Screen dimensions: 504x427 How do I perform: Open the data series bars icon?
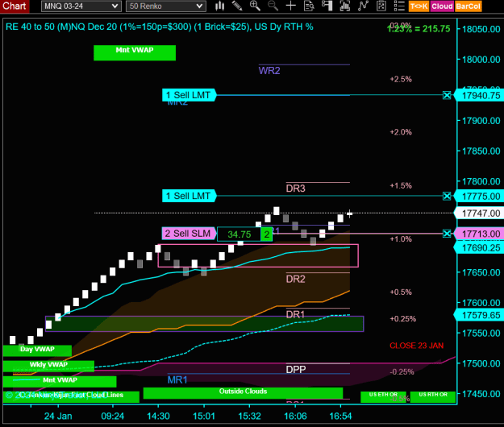tap(344, 6)
